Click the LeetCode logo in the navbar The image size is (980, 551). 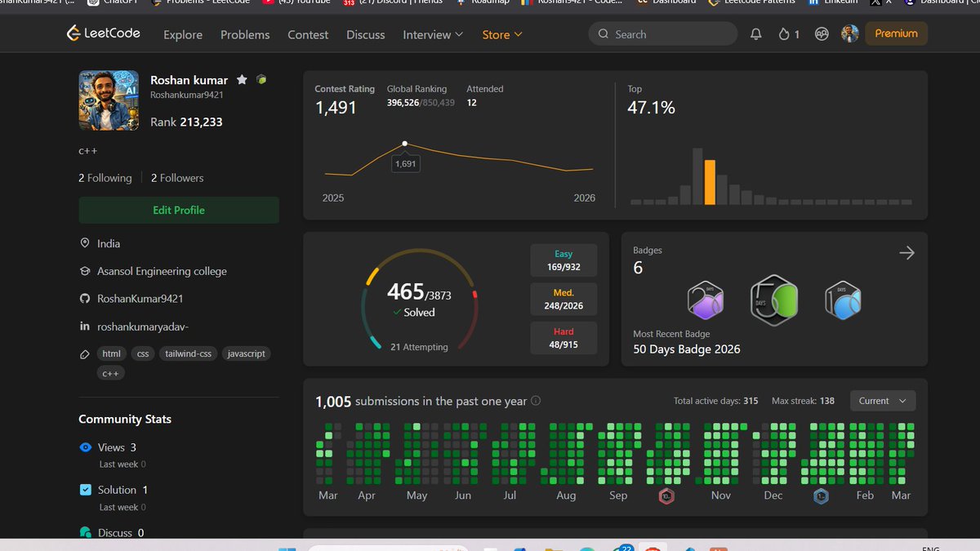coord(104,33)
